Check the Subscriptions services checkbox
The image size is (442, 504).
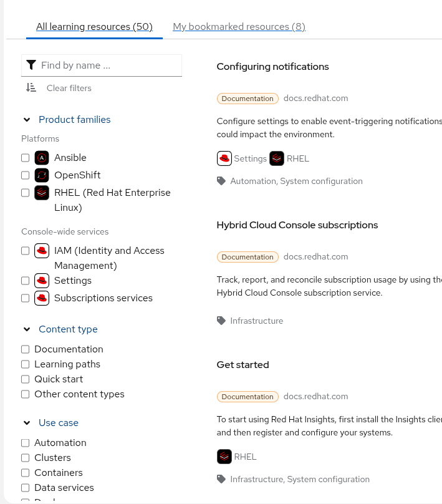click(26, 298)
